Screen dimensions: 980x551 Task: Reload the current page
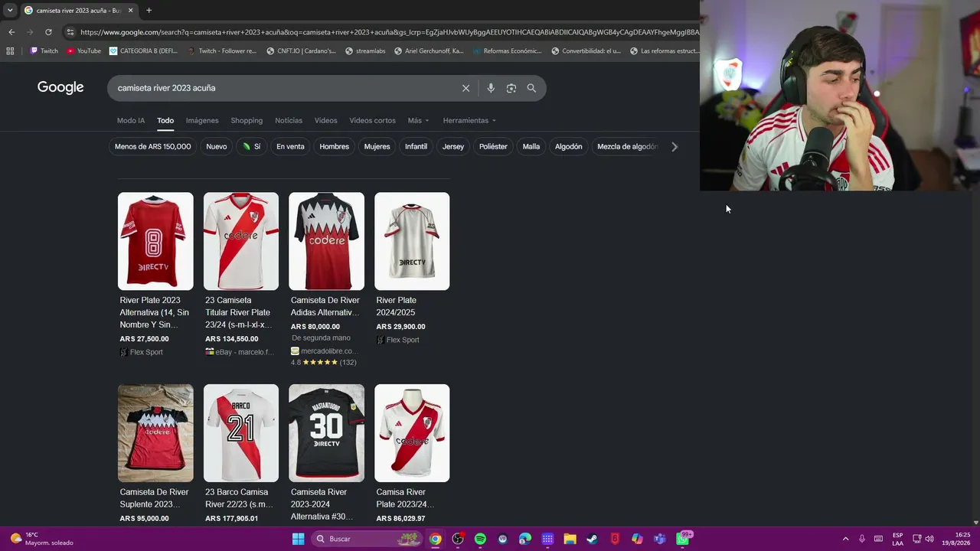[x=48, y=32]
